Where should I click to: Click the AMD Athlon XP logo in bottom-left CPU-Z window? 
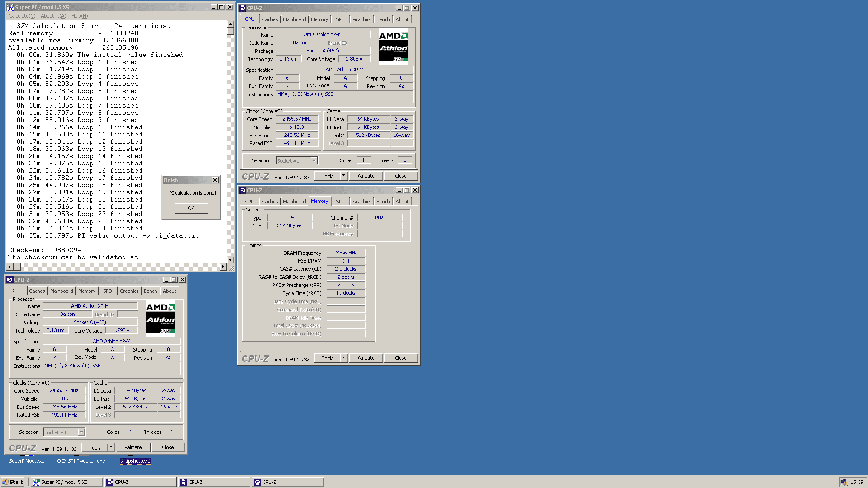[x=160, y=319]
